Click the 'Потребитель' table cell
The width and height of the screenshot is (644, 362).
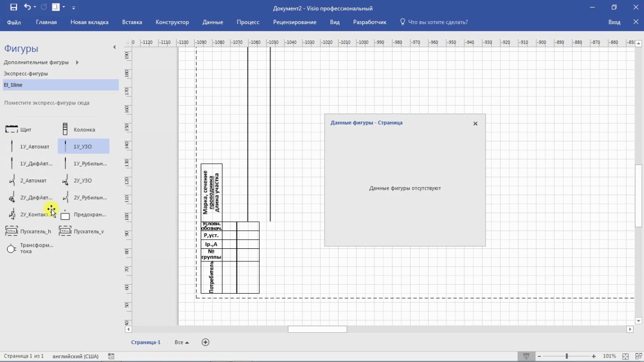click(x=211, y=277)
